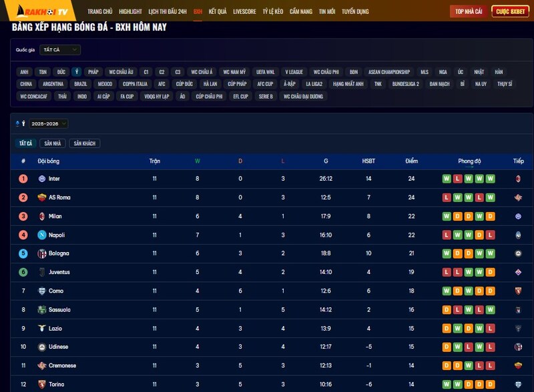Screen dimensions: 534x392
Task: Click next-opponent crest in Cremonese row
Action: [x=517, y=365]
